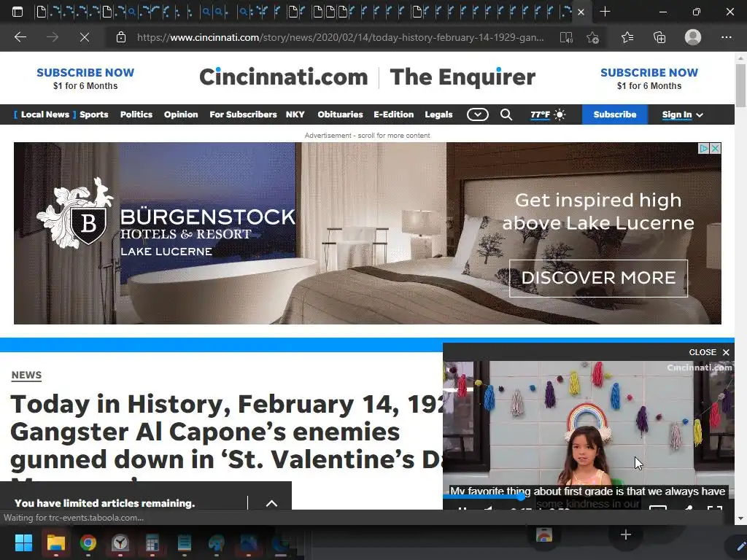
Task: Click the page vertical scrollbar thumb
Action: coord(740,86)
